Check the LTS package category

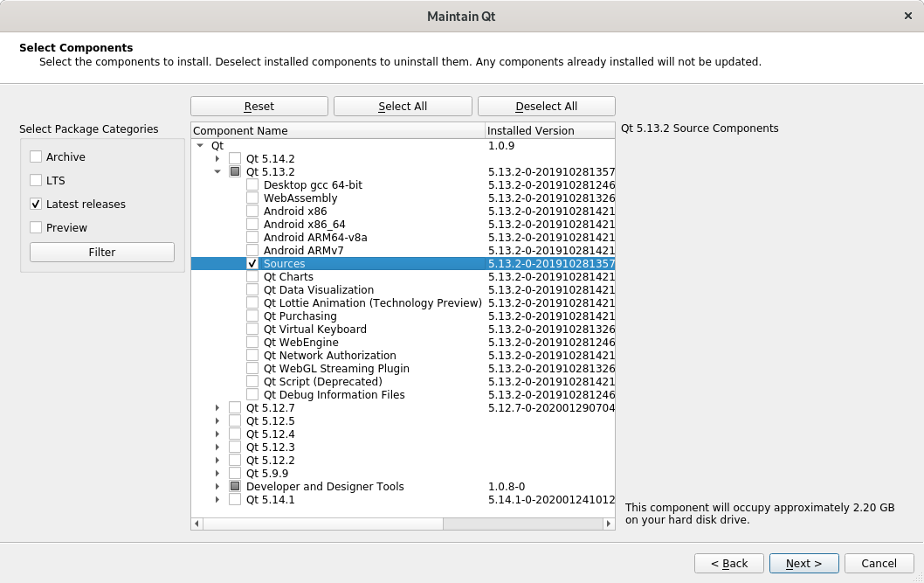click(35, 181)
